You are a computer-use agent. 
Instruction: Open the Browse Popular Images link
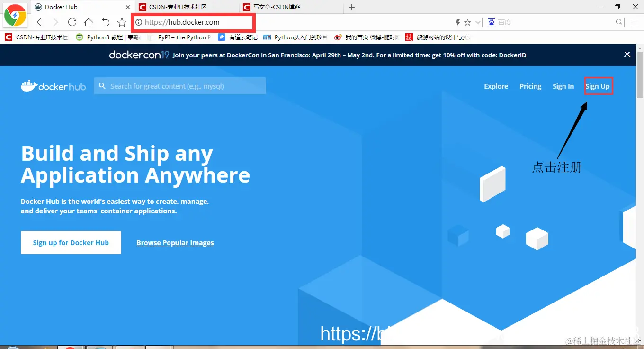point(175,243)
